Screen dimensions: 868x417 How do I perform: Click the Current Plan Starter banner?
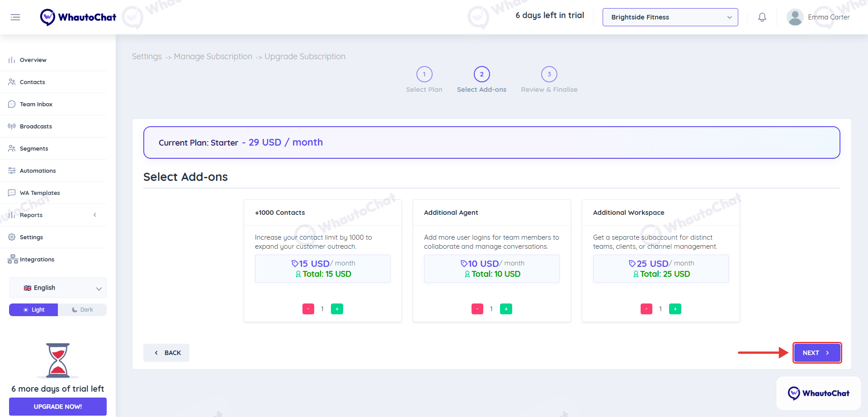(x=492, y=142)
